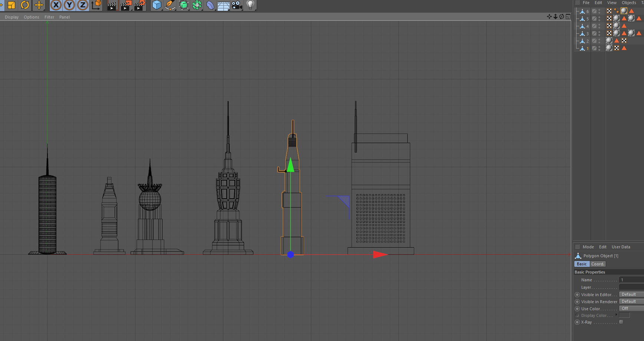Viewport: 644px width, 341px height.
Task: Toggle visibility dots for object 3
Action: (599, 34)
